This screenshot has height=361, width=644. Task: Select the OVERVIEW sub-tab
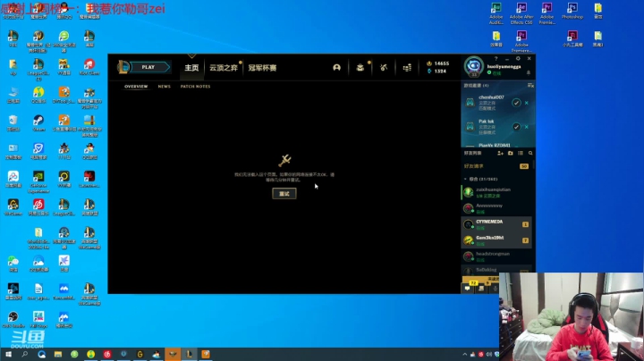pyautogui.click(x=136, y=87)
